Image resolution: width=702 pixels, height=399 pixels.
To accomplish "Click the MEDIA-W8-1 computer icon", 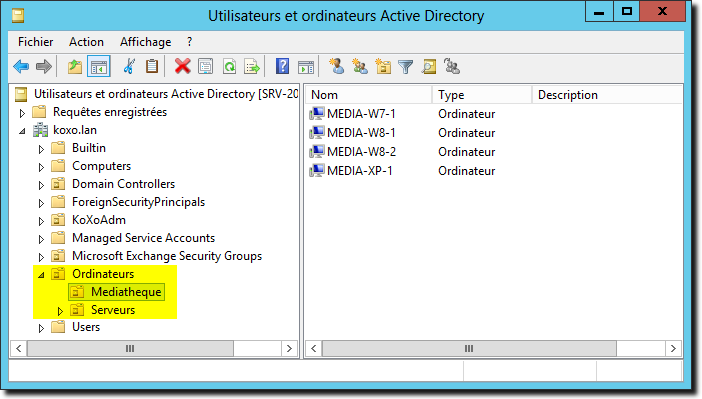I will point(317,133).
